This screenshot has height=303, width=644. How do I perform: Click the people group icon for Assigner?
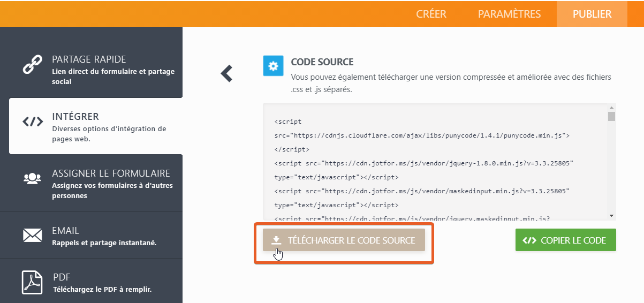33,178
